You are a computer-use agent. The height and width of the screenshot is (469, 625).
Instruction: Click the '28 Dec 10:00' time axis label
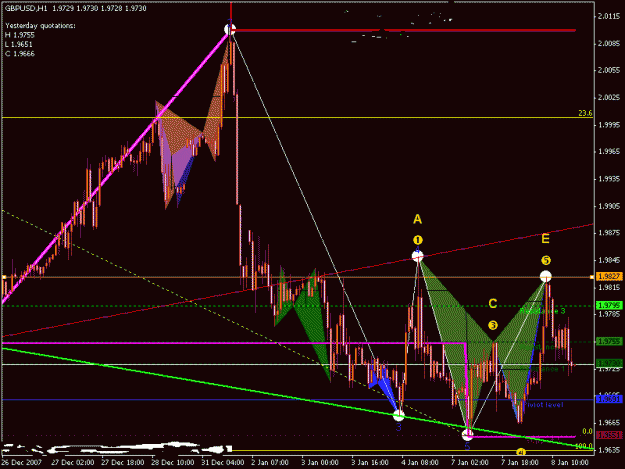click(x=173, y=463)
